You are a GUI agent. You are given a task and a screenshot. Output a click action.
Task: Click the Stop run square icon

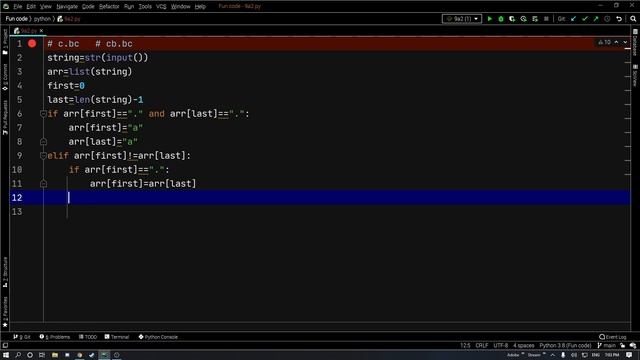coord(546,19)
